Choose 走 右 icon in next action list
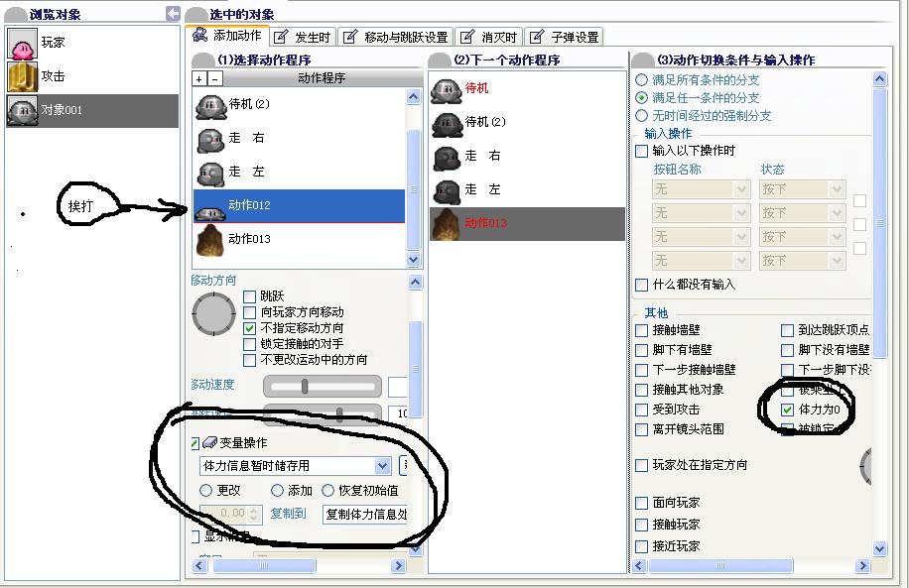The width and height of the screenshot is (909, 588). click(447, 157)
